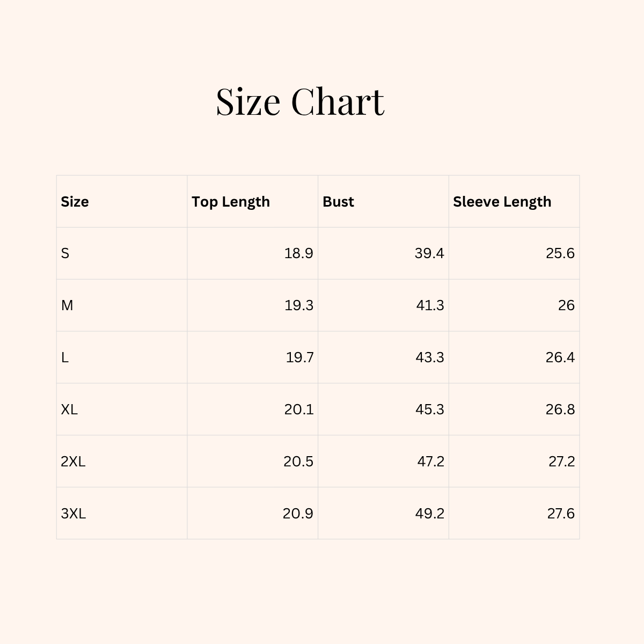Click the Sleeve Length column header
The width and height of the screenshot is (644, 644).
(502, 202)
